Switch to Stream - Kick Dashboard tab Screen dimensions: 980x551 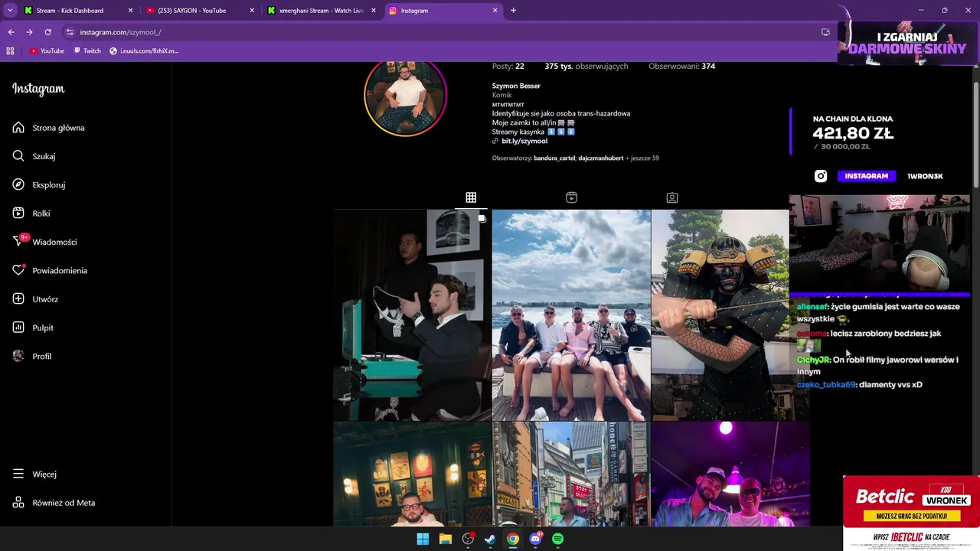78,11
